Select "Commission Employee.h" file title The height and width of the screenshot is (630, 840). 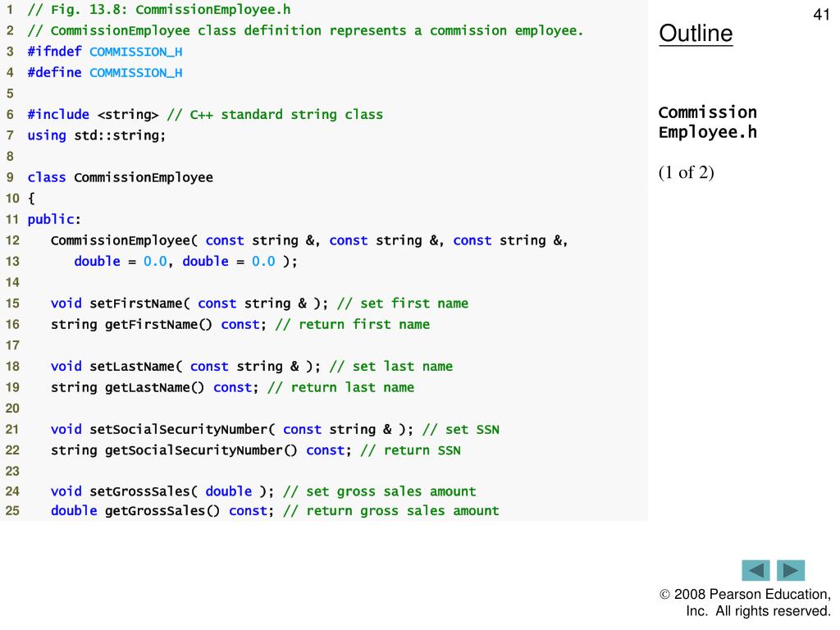[x=708, y=122]
